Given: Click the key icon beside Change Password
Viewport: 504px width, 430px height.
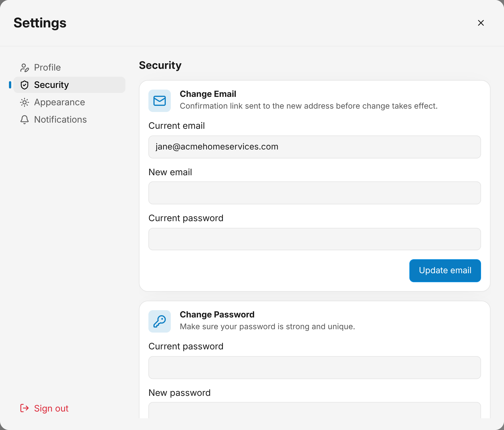Looking at the screenshot, I should [160, 321].
